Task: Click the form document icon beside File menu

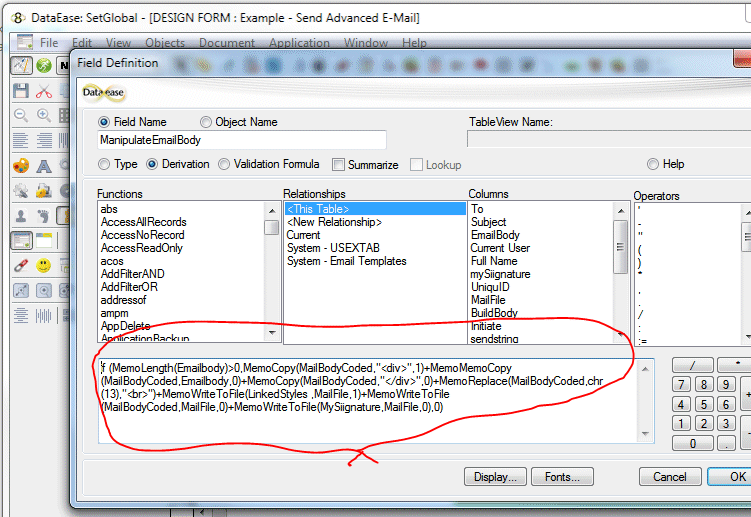Action: point(24,42)
